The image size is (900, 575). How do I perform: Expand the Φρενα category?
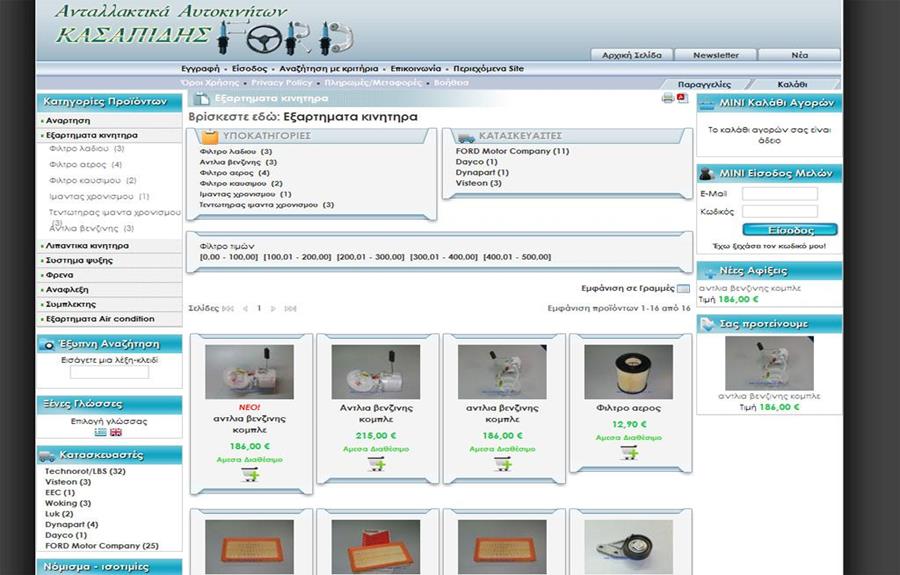click(x=60, y=275)
